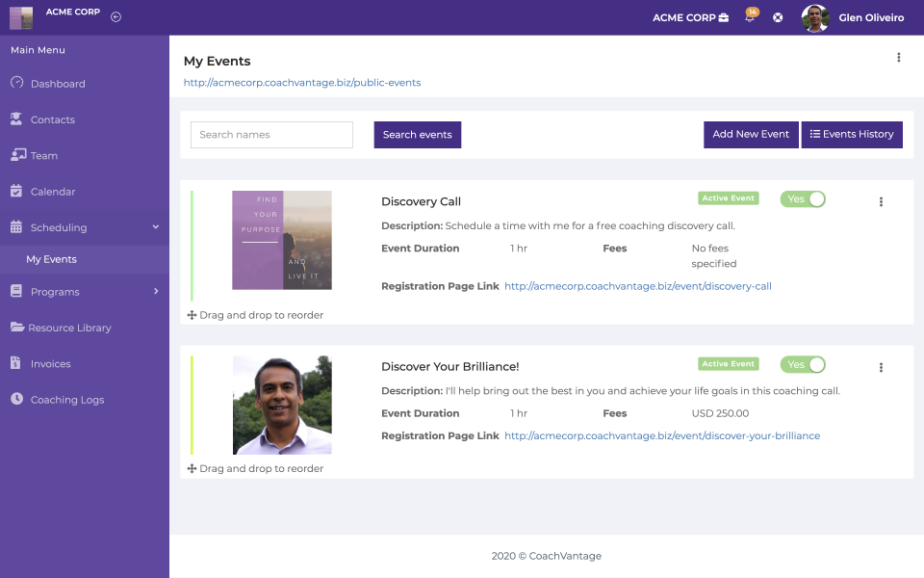The height and width of the screenshot is (578, 924).
Task: Click the Resource Library folder icon
Action: 17,328
